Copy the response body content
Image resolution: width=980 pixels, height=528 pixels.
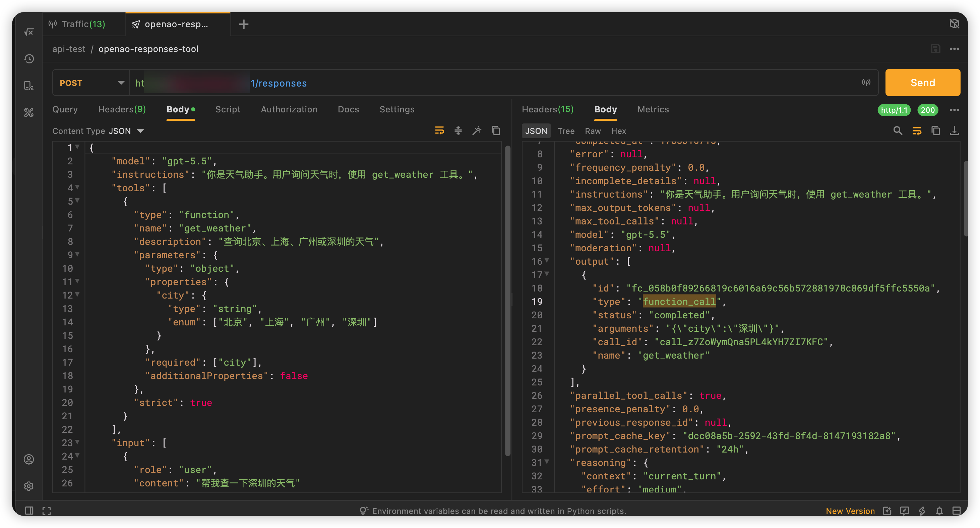(x=935, y=130)
